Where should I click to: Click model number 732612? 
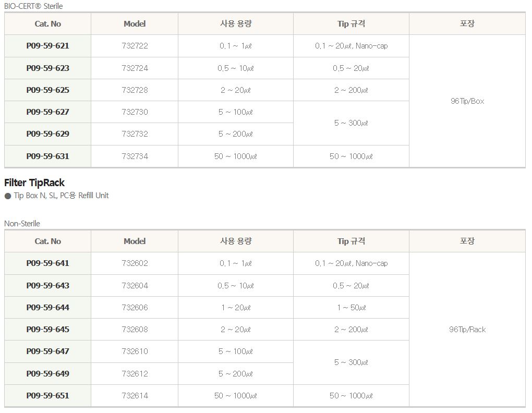point(135,374)
